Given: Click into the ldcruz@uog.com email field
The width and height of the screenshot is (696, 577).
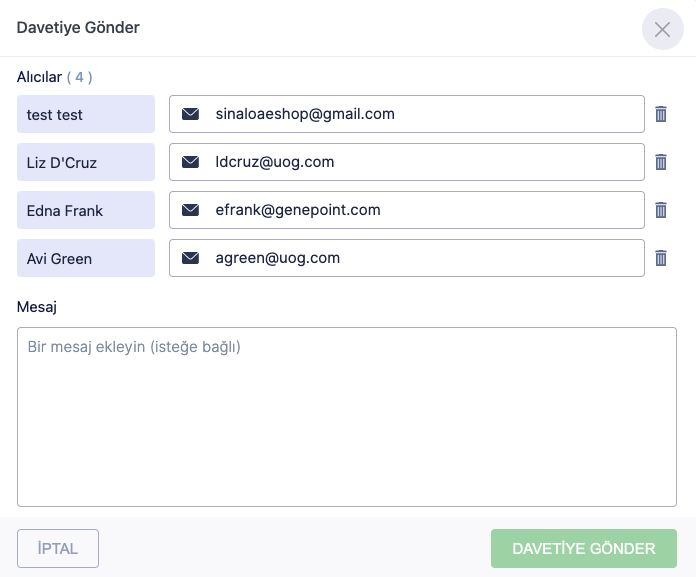Looking at the screenshot, I should click(x=420, y=162).
